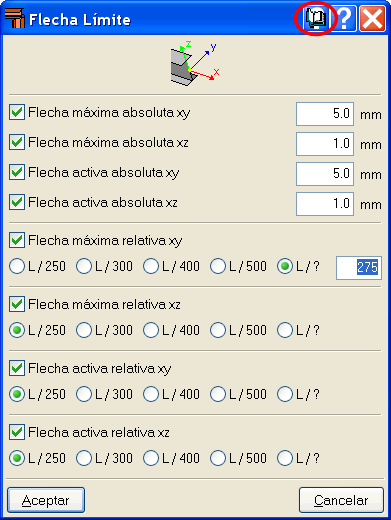Click the Flecha máxima absoluta xy value field

tap(325, 114)
